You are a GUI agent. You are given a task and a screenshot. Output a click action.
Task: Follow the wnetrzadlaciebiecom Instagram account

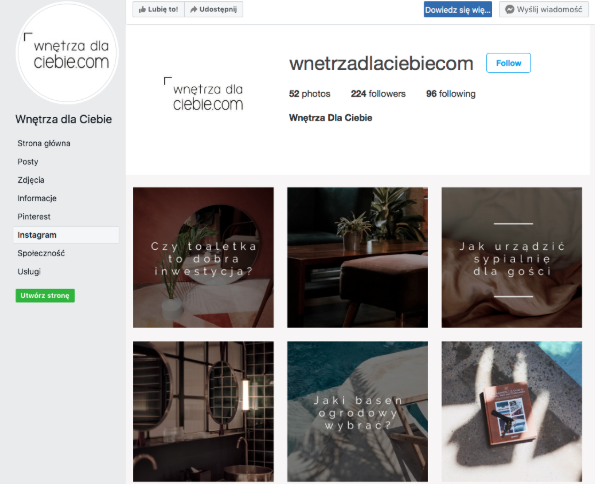[508, 63]
